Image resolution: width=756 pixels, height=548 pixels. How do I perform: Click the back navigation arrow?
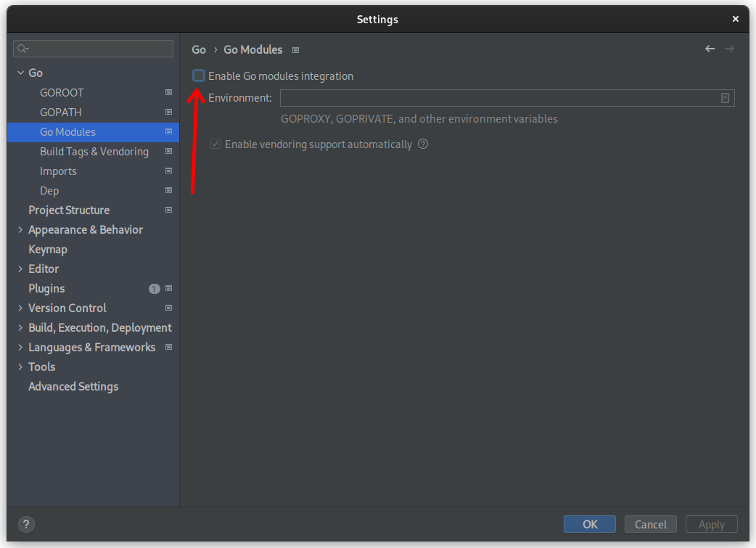[x=710, y=49]
